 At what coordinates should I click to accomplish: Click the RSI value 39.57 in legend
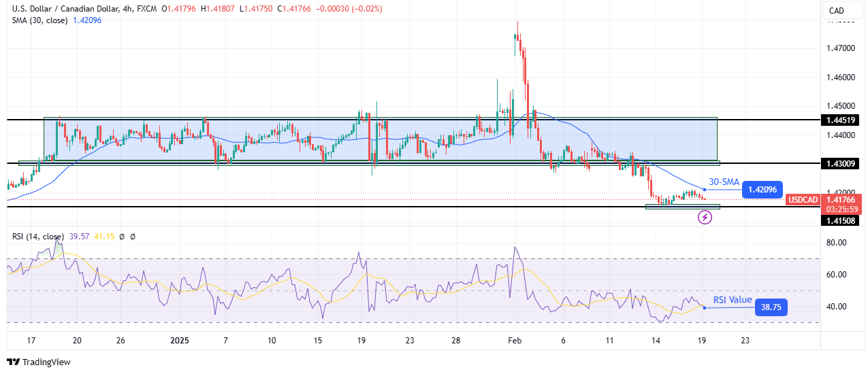[80, 236]
